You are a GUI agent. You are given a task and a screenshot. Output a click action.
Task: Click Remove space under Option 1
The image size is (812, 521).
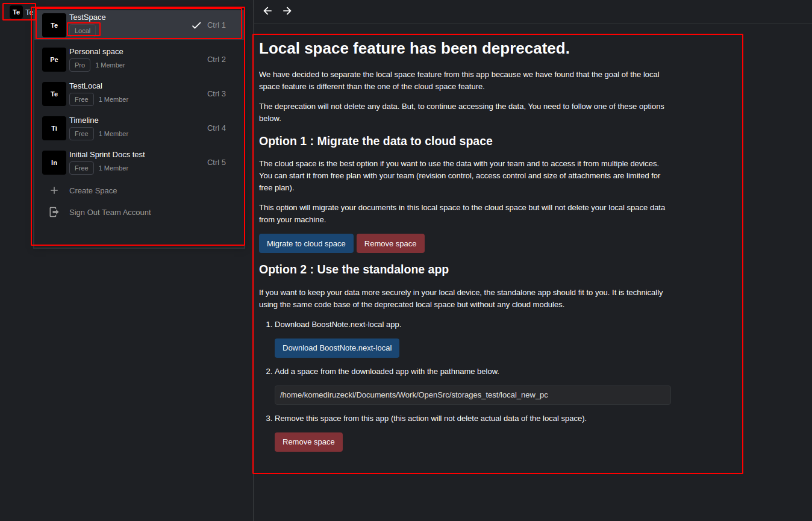click(x=390, y=243)
